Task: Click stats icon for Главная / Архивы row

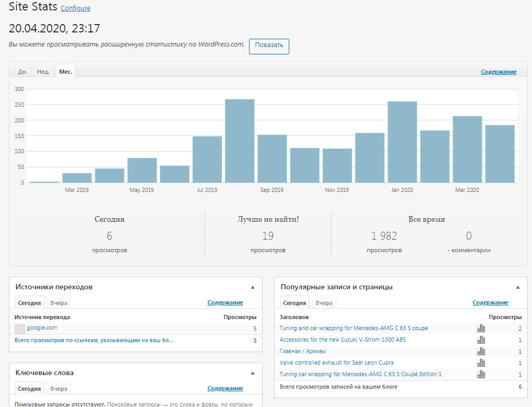Action: point(481,352)
